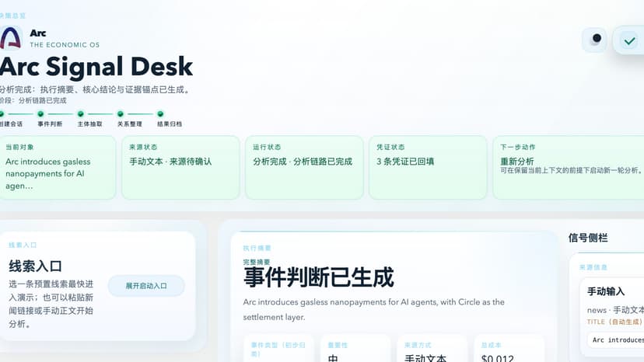Viewport: 644px width, 362px height.
Task: Click the 3 条凭证已回填 text
Action: click(x=405, y=162)
